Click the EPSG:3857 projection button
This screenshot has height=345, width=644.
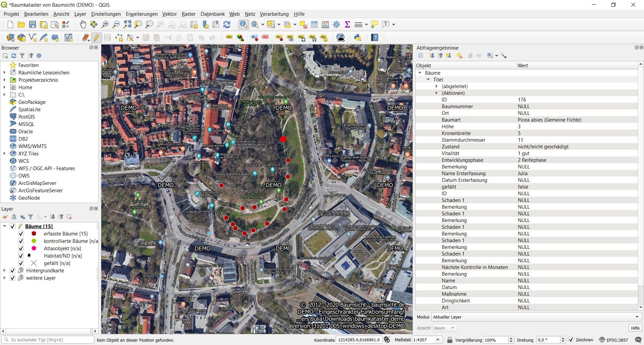tap(613, 340)
